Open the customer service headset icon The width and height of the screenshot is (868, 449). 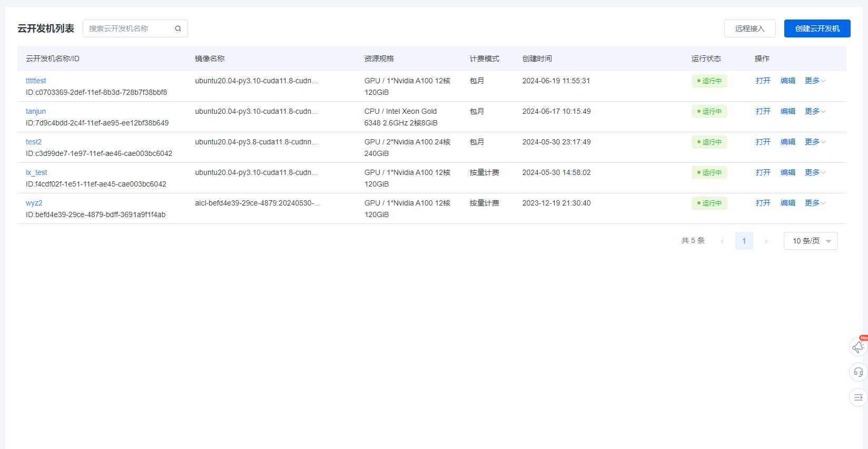pyautogui.click(x=858, y=372)
